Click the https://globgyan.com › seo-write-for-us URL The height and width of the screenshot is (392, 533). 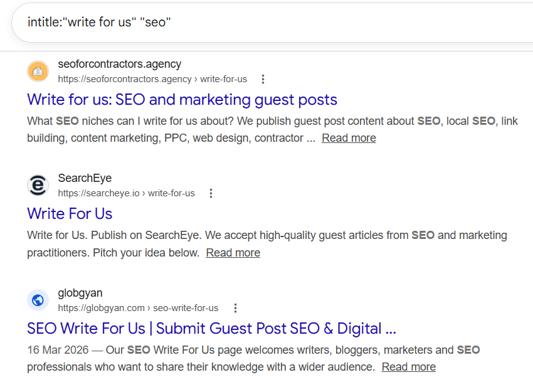pyautogui.click(x=138, y=308)
